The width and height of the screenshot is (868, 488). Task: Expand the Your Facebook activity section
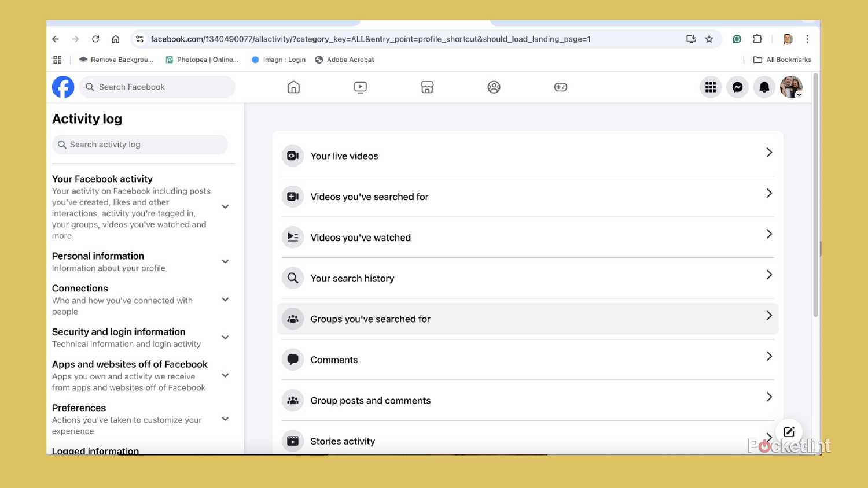click(x=225, y=206)
